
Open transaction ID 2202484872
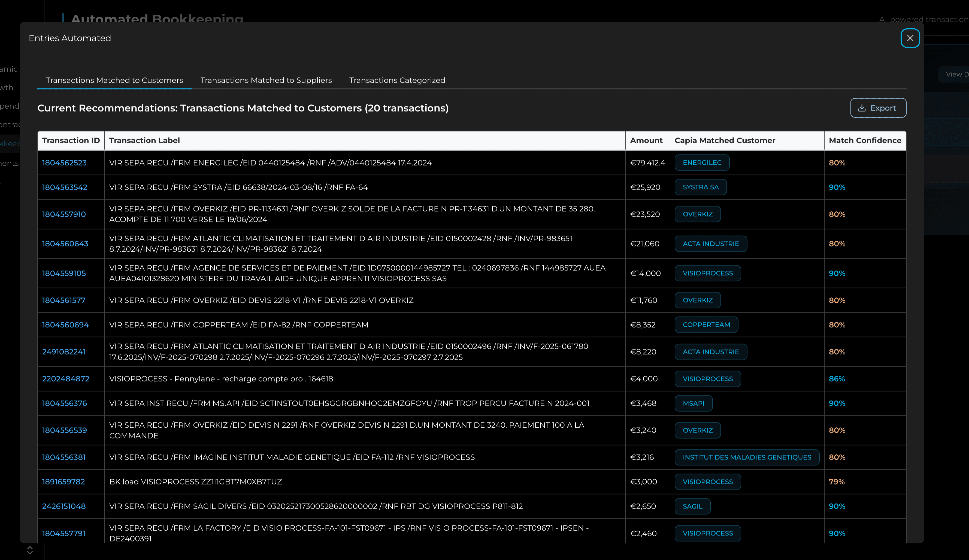[x=65, y=379]
